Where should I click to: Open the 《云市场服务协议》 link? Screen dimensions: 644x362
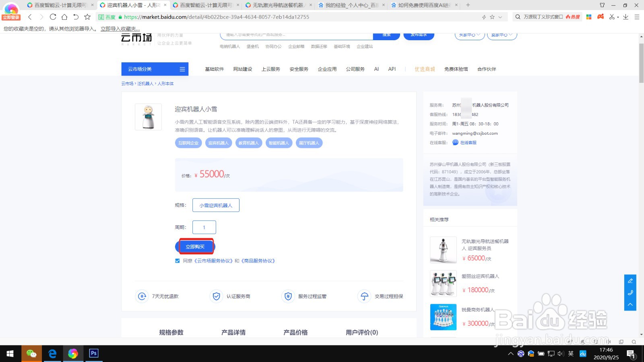coord(213,261)
